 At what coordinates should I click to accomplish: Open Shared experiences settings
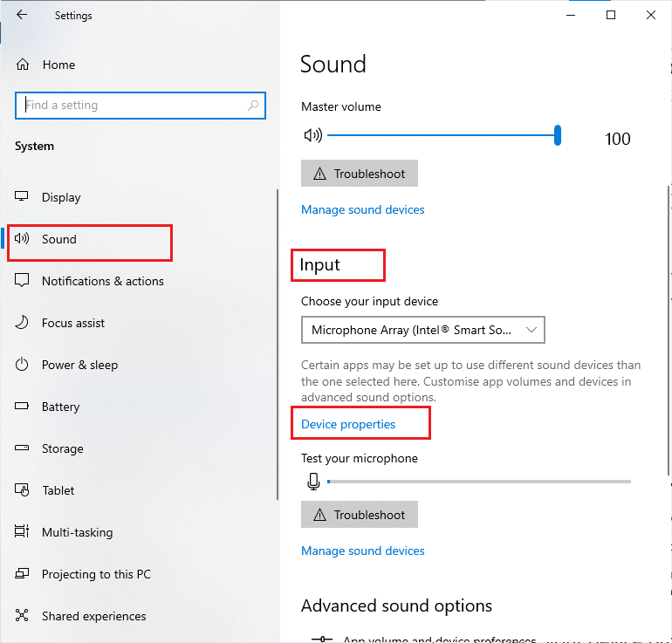click(x=94, y=616)
